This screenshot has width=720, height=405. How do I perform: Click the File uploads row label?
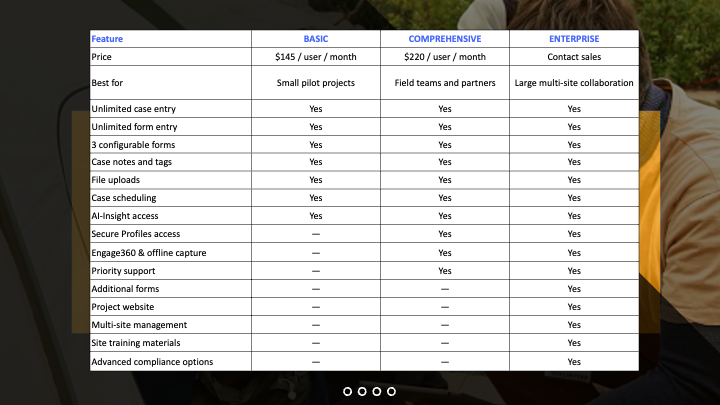click(x=115, y=180)
